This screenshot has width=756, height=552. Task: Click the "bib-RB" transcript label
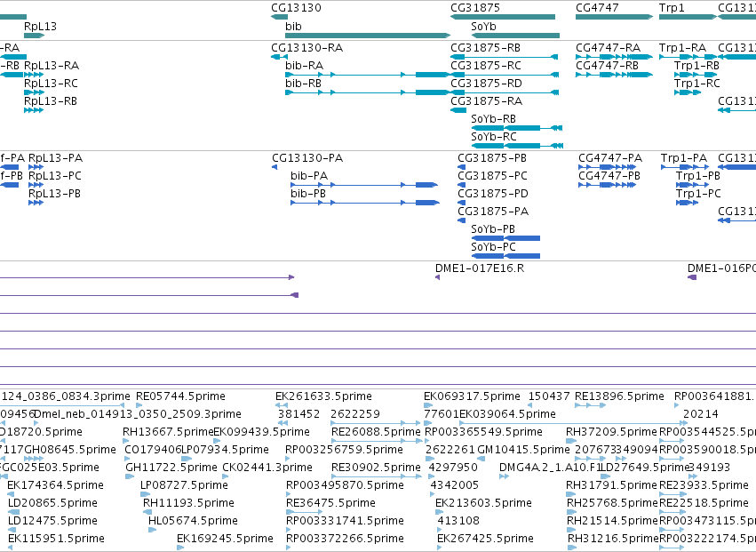(303, 84)
